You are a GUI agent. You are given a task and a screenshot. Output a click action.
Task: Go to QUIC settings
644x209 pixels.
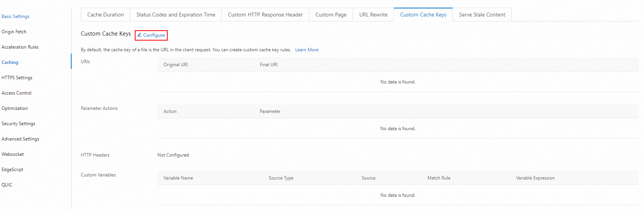(7, 185)
